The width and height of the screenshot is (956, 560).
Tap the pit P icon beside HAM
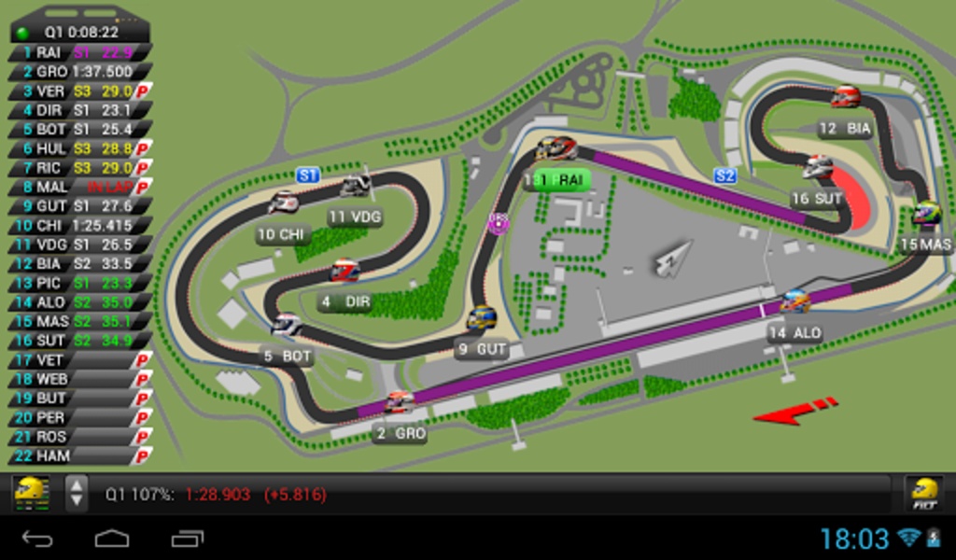pyautogui.click(x=143, y=455)
